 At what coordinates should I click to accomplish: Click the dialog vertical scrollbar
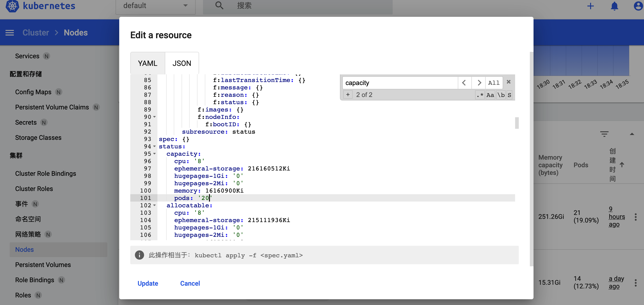tap(531, 159)
